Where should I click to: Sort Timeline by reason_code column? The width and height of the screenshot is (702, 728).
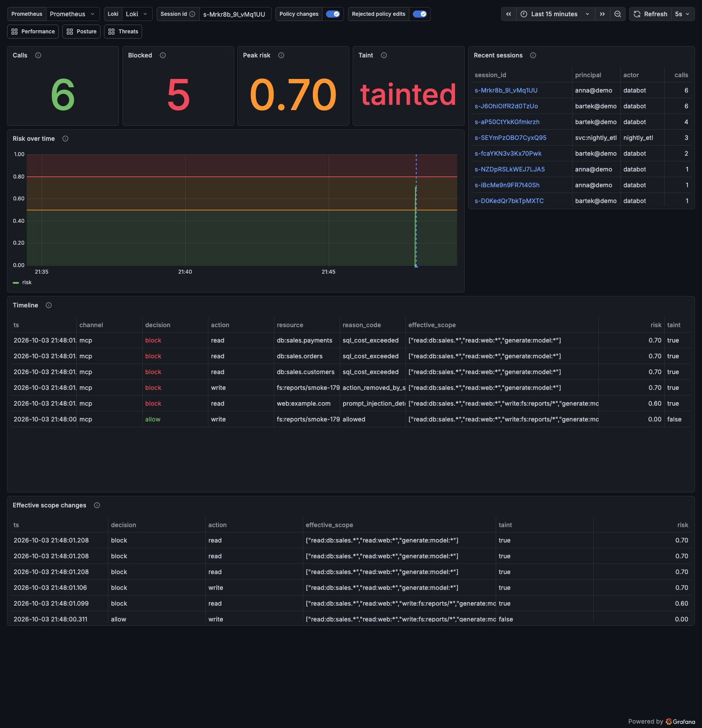362,325
